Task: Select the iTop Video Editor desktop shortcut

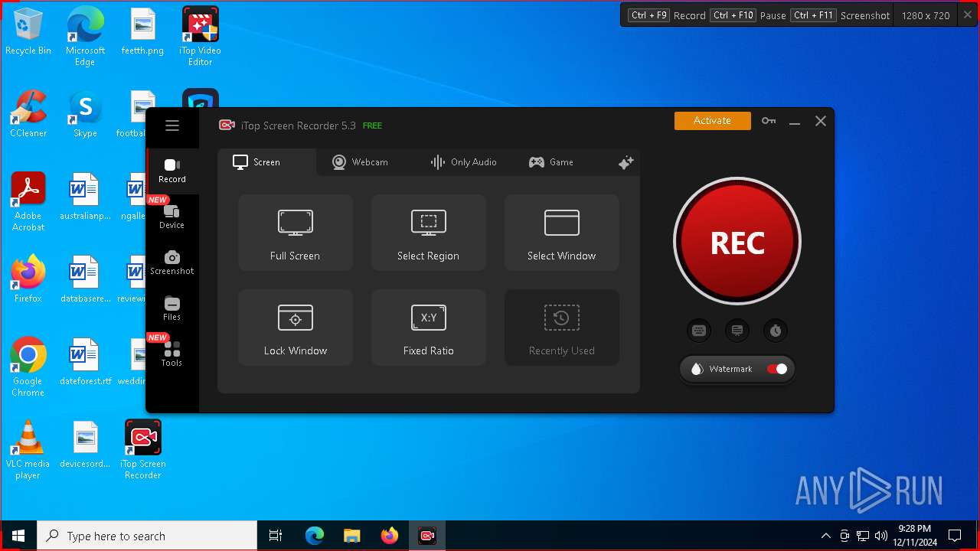Action: click(x=201, y=37)
